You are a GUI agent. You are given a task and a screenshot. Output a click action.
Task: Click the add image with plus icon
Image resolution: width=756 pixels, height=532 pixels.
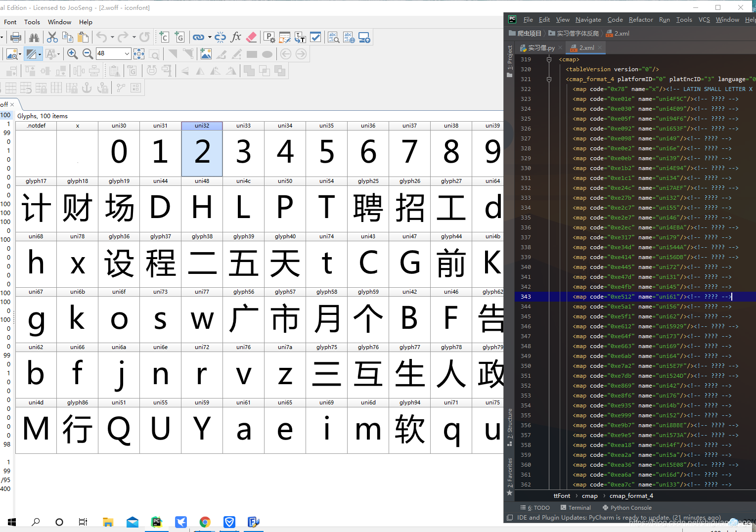click(206, 54)
